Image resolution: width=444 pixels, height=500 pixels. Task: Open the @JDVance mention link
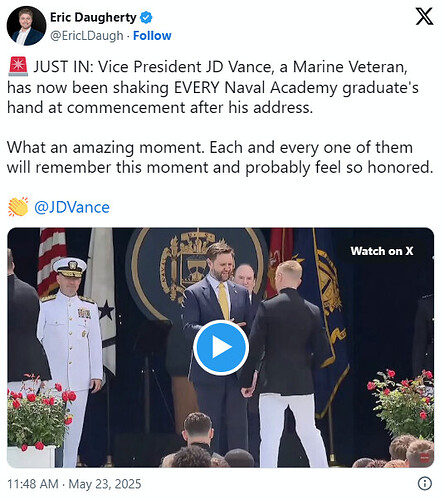[72, 207]
